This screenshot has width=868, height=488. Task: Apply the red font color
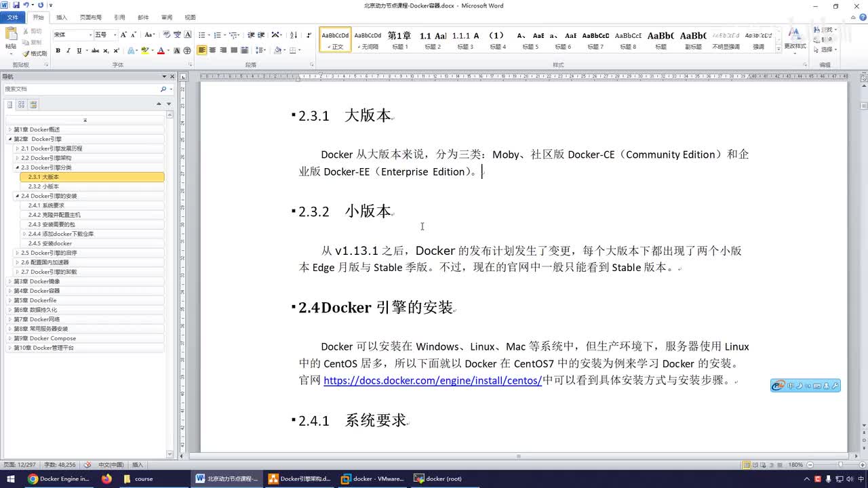click(161, 50)
